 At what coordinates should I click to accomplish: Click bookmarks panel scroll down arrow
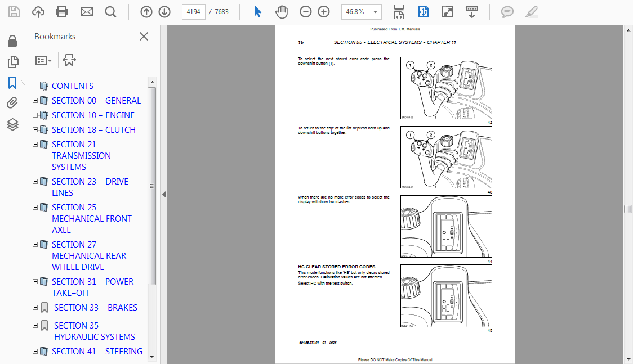tap(152, 357)
